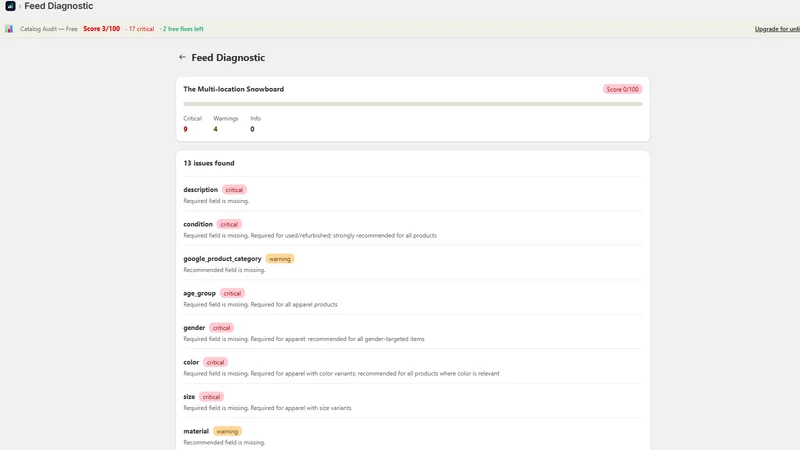This screenshot has width=800, height=450.
Task: Select the 17 critical counter
Action: (x=140, y=29)
